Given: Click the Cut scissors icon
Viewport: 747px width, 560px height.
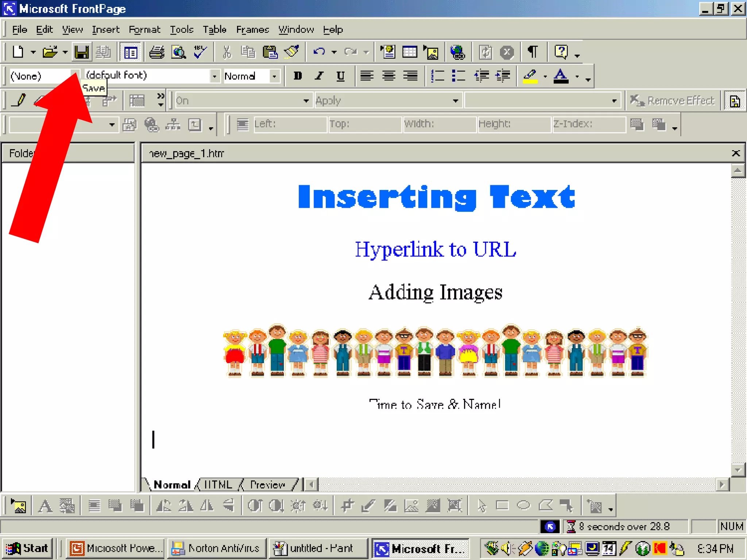Looking at the screenshot, I should pos(227,52).
